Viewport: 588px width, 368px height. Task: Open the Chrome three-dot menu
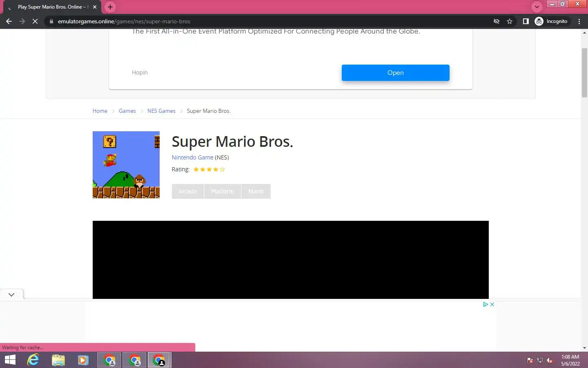pos(579,21)
